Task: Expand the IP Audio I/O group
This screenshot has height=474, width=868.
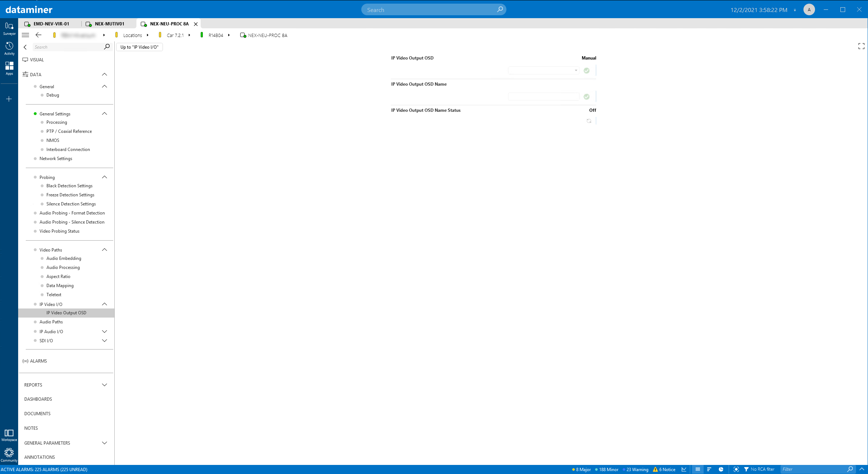Action: (x=105, y=331)
